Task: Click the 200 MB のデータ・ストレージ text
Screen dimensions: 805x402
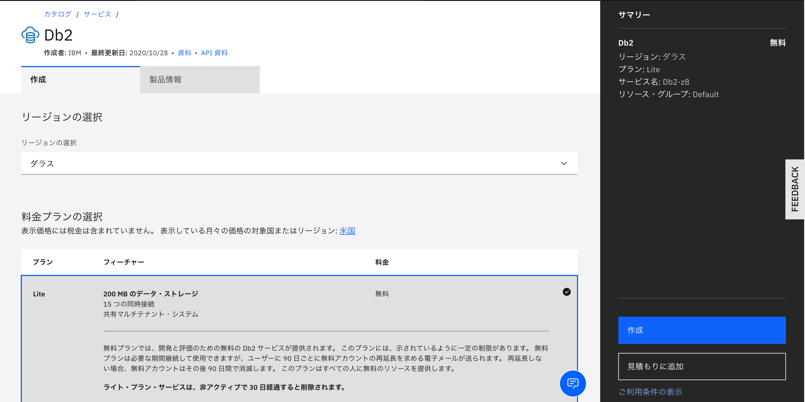Action: tap(151, 294)
